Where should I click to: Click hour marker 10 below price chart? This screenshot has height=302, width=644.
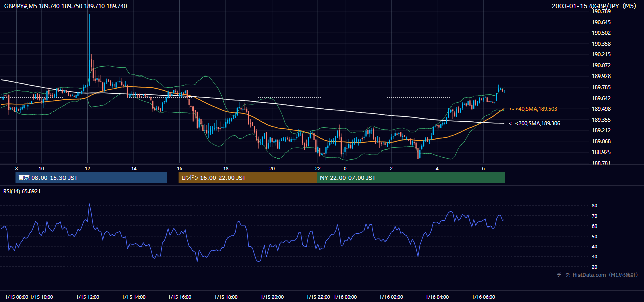41,168
